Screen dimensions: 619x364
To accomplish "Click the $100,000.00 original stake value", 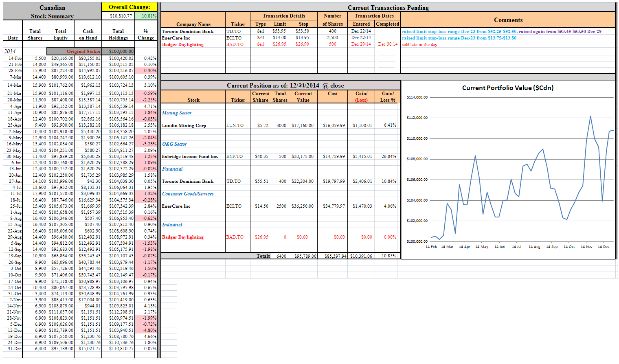I will [121, 51].
